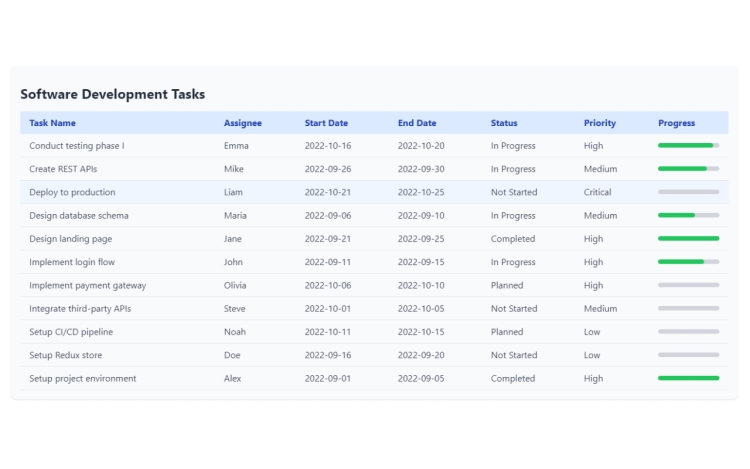This screenshot has height=469, width=750.
Task: Click assignee Jane
Action: point(232,239)
